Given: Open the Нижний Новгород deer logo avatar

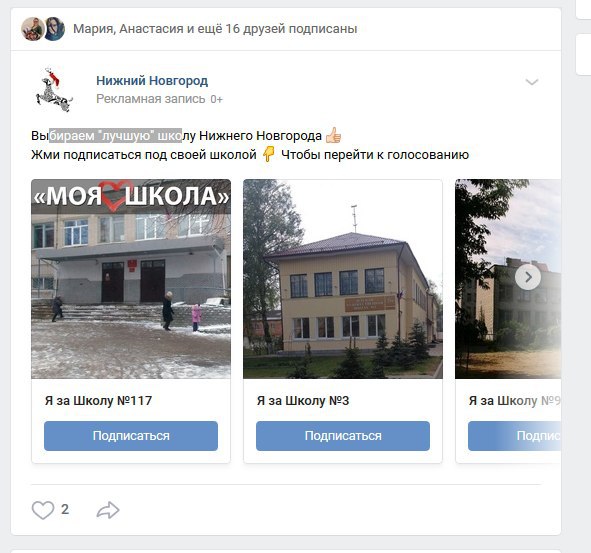Looking at the screenshot, I should point(54,90).
